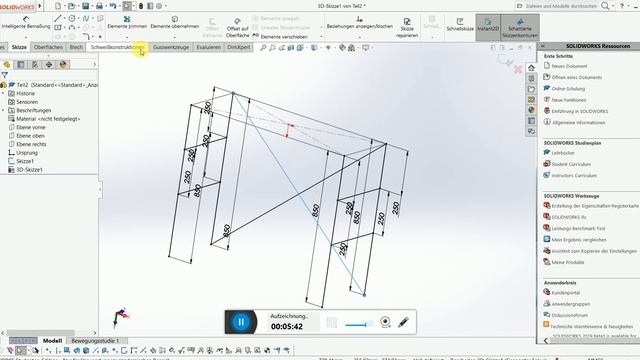
Task: Expand dropdown under Elemente übernehmen
Action: pyautogui.click(x=175, y=37)
